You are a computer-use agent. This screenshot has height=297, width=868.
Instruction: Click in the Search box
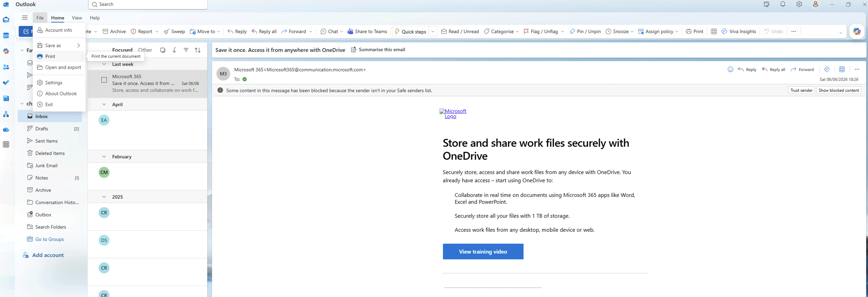tap(148, 4)
